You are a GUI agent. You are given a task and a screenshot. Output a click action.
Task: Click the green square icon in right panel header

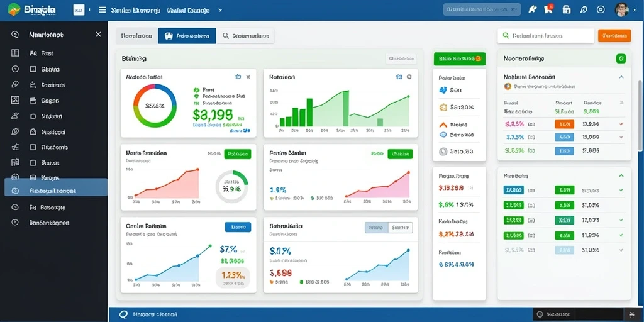[x=621, y=58]
